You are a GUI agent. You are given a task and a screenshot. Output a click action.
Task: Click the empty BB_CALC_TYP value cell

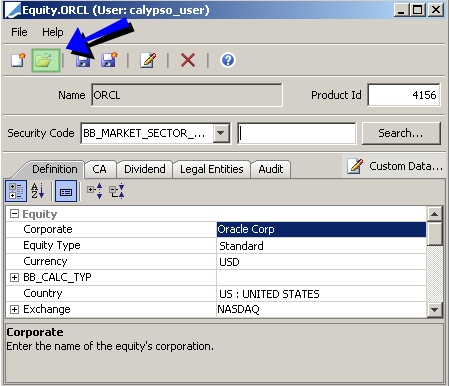pyautogui.click(x=321, y=277)
